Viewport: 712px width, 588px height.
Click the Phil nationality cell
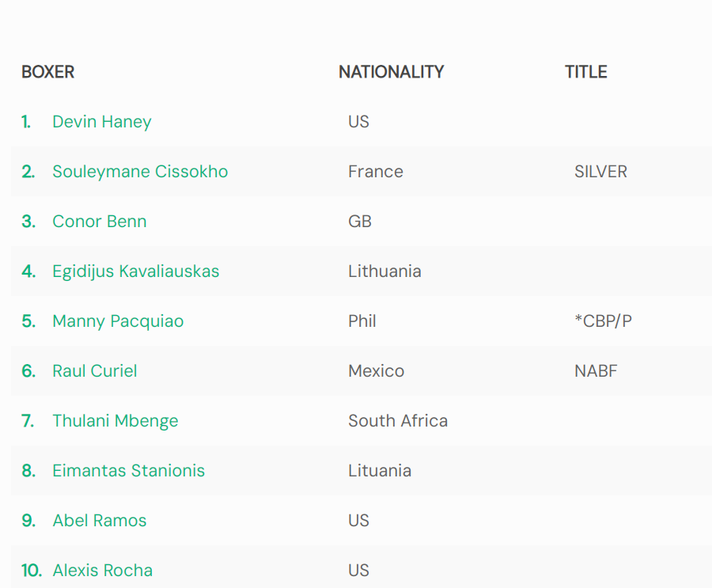tap(362, 321)
